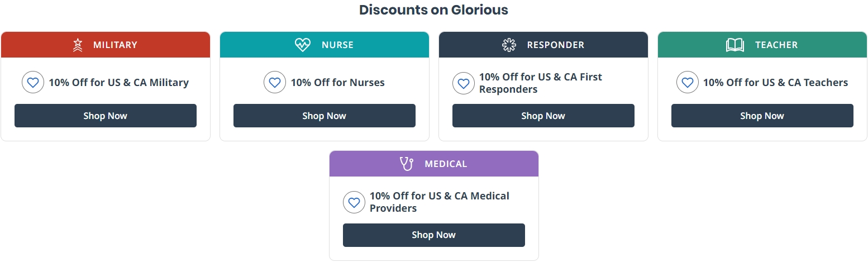
Task: Shop Now in the Teacher card
Action: tap(762, 116)
